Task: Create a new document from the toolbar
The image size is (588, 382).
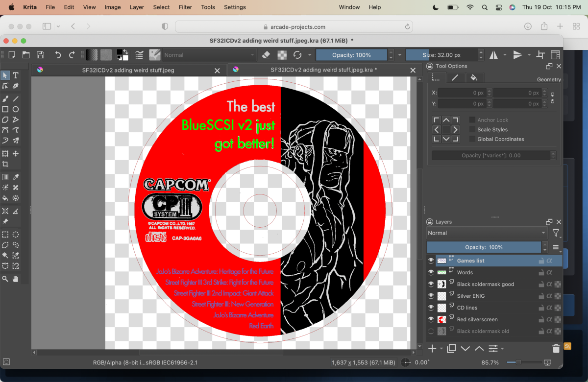Action: [x=12, y=55]
